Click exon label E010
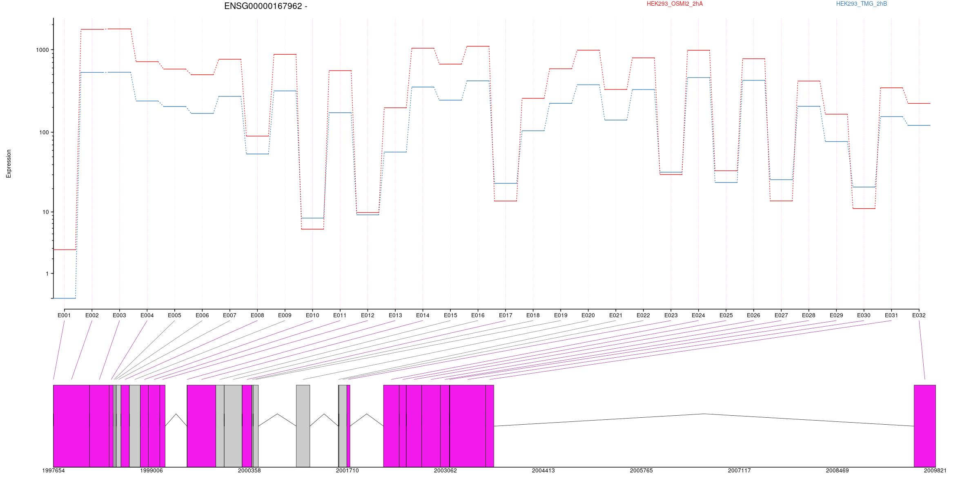 point(312,315)
